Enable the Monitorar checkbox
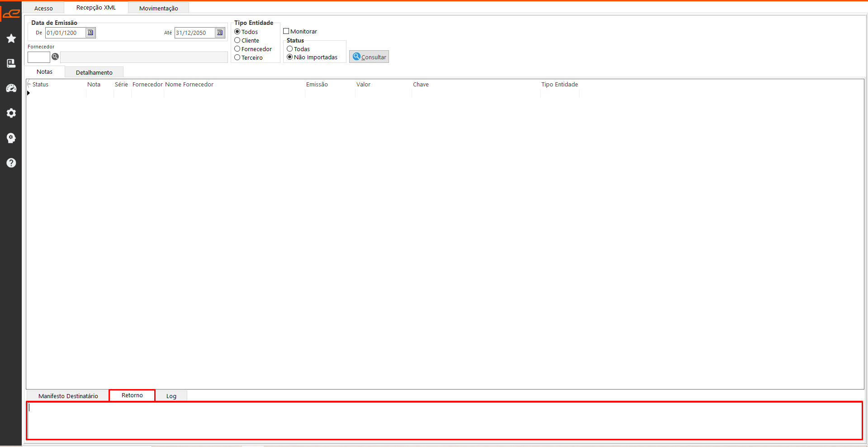The image size is (868, 447). click(286, 31)
